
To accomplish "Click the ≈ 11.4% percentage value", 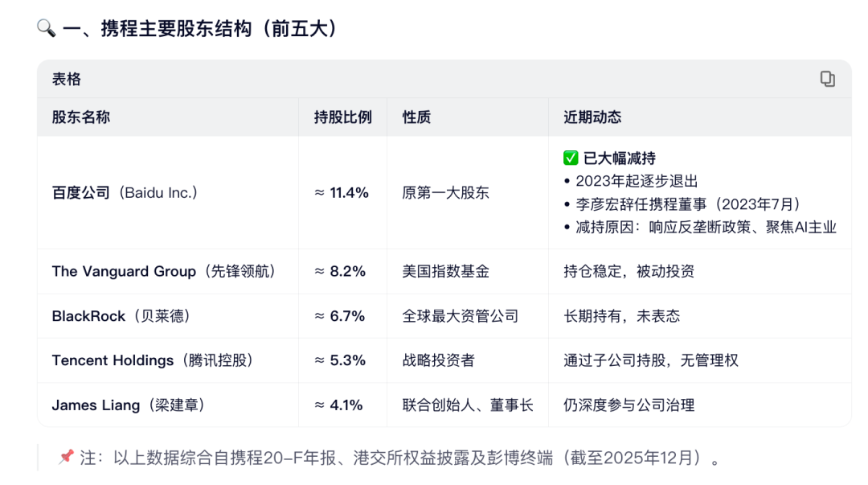I will tap(341, 193).
